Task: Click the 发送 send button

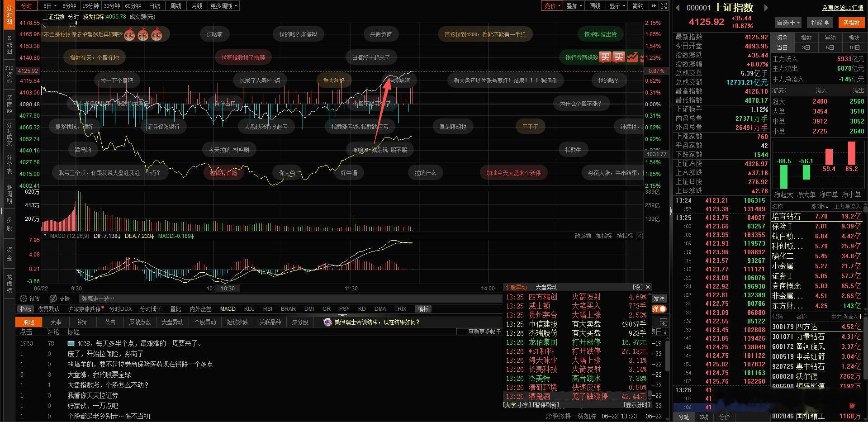Action: (659, 299)
